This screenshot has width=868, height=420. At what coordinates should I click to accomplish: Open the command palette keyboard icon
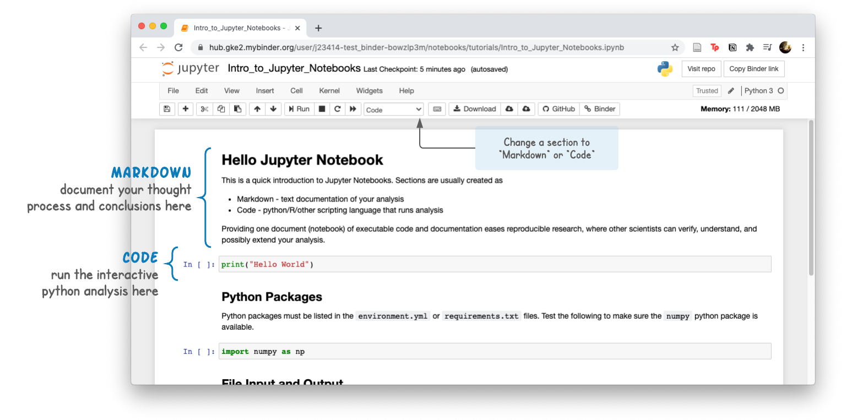[x=437, y=109]
